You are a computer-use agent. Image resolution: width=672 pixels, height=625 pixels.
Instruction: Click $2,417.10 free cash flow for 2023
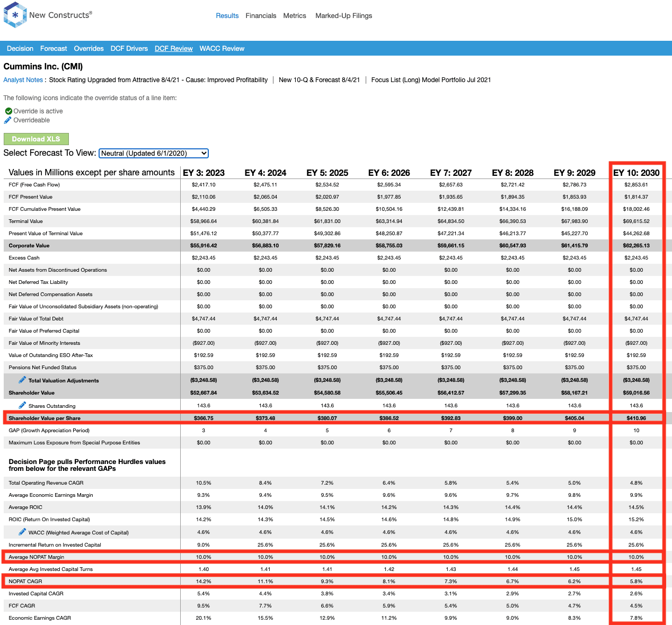[204, 185]
